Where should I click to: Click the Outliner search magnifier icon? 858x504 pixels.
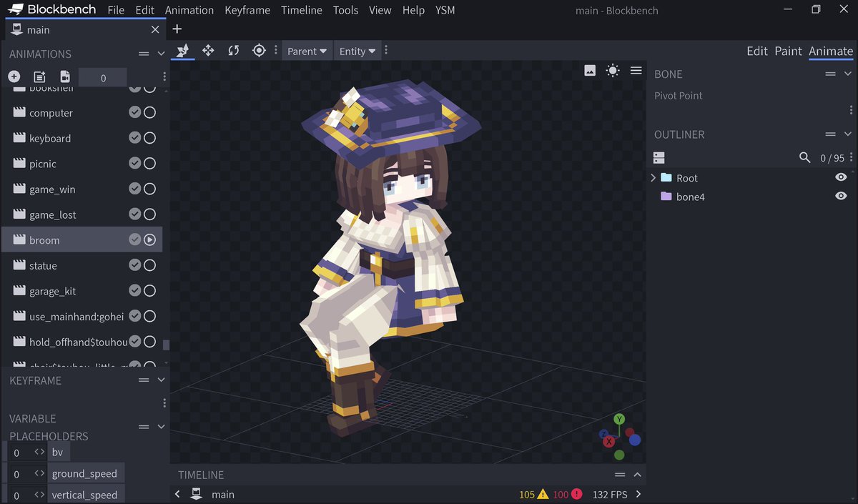tap(805, 157)
